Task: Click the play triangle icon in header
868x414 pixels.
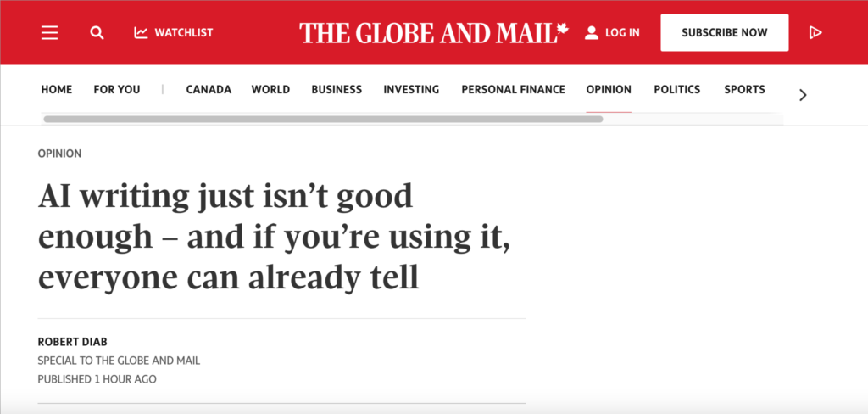Action: [x=815, y=33]
